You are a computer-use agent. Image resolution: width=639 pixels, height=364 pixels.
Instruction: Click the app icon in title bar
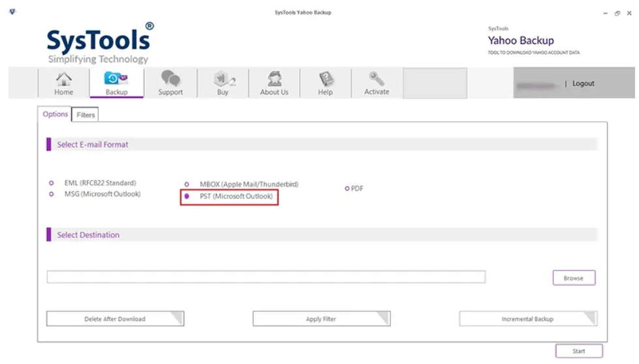[x=12, y=12]
